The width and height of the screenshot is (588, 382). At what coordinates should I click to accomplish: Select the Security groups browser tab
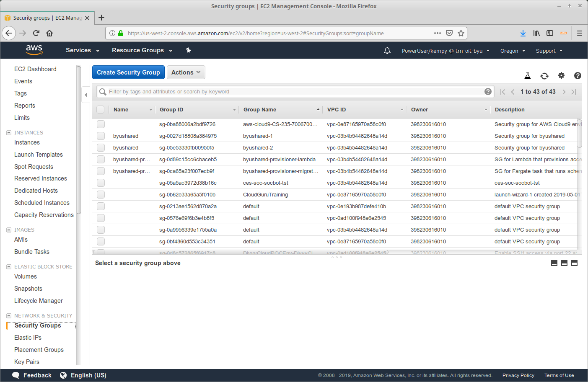tap(47, 18)
